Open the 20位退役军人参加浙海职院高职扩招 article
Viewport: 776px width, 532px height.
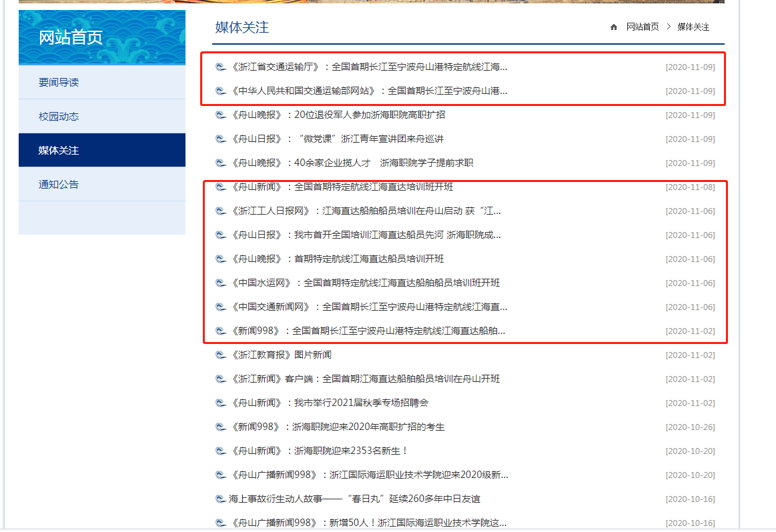337,115
